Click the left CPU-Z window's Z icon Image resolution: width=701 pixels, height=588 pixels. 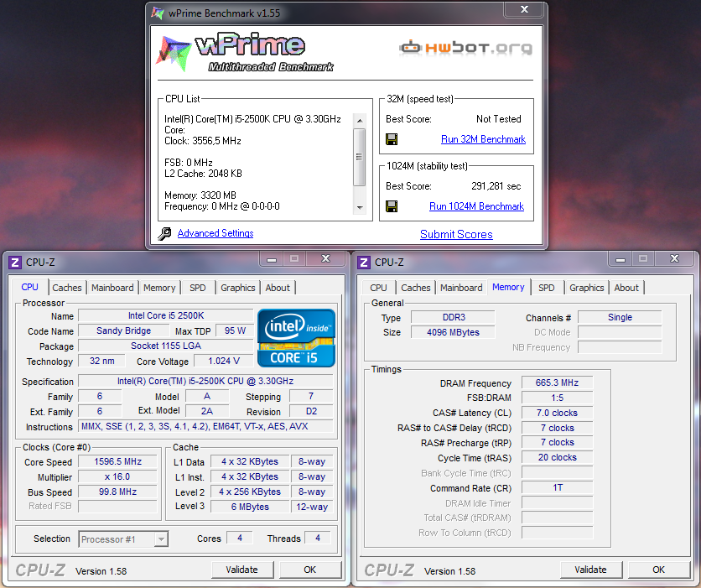[x=15, y=262]
